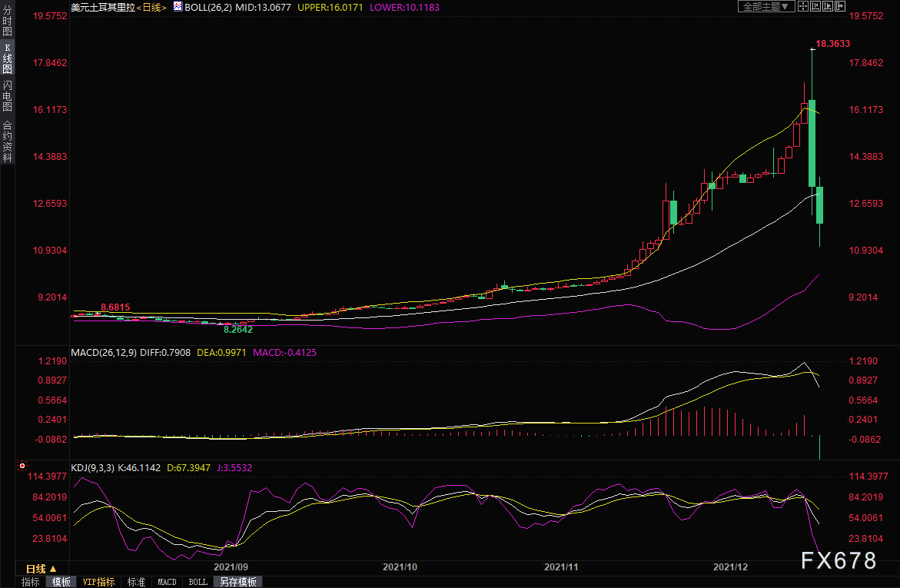Click the 另存模板 button

[x=238, y=582]
